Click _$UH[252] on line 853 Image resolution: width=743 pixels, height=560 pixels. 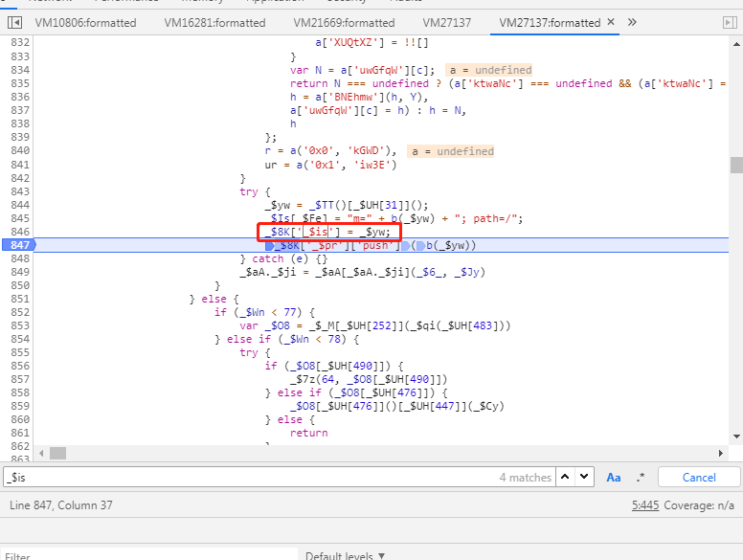[371, 326]
